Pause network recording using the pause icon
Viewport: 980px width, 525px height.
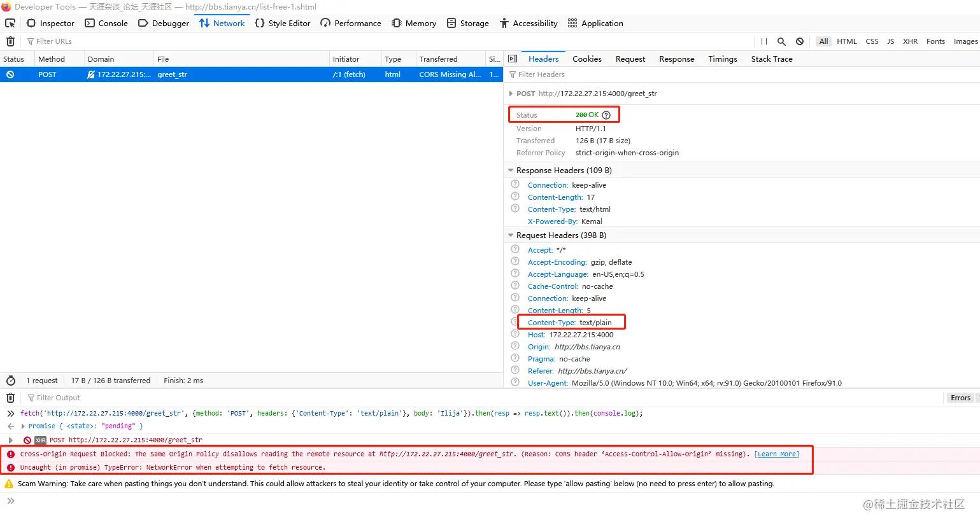click(x=763, y=41)
